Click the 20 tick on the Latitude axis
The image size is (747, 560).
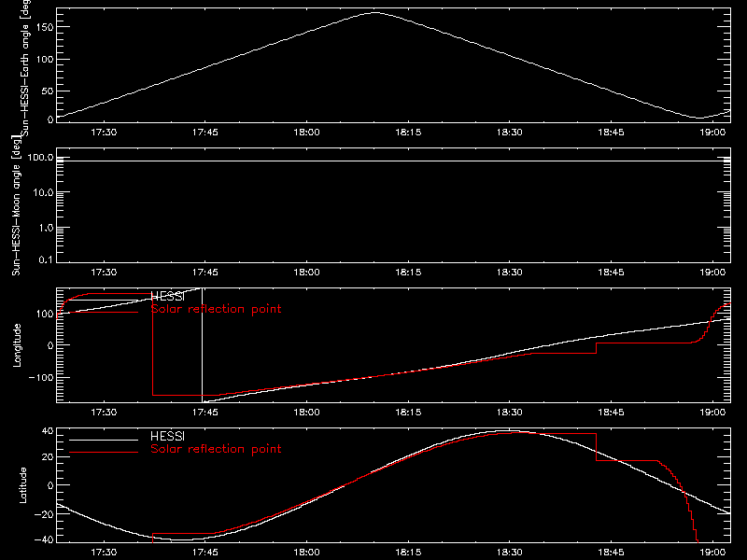point(48,457)
